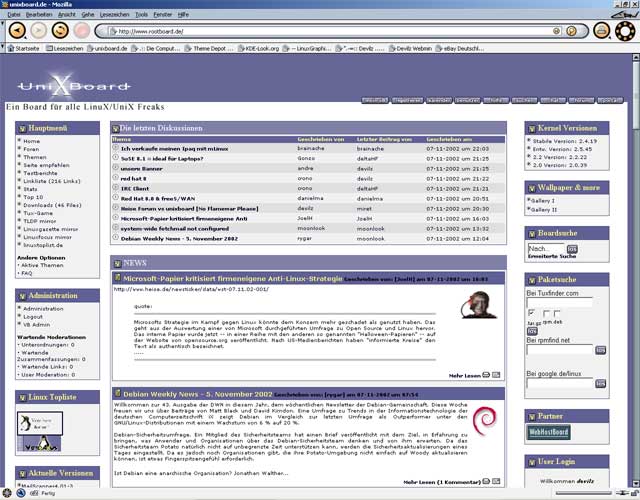
Task: Click the Composer icon in the status bar
Action: pos(34,493)
